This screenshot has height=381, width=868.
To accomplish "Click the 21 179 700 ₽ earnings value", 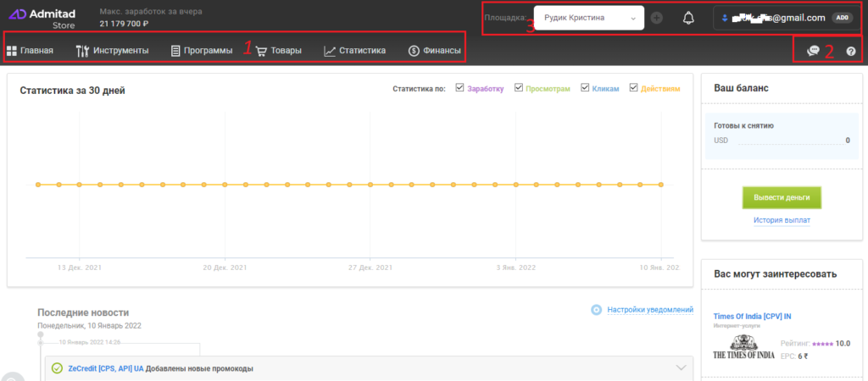I will (x=124, y=24).
